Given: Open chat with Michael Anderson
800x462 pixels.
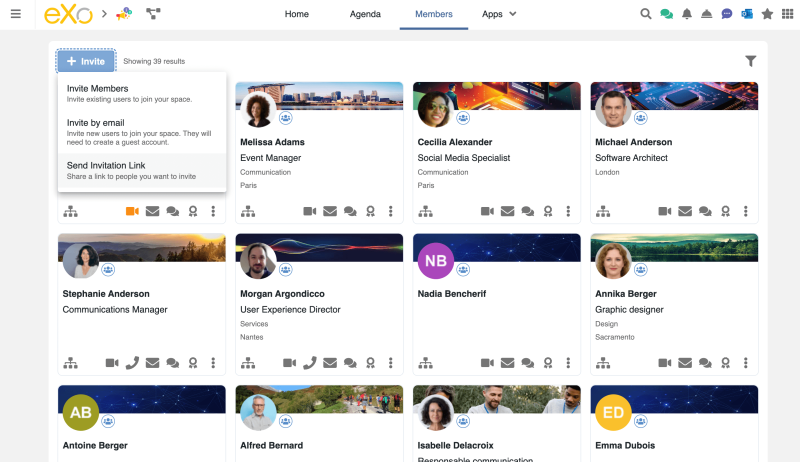Looking at the screenshot, I should (x=705, y=211).
